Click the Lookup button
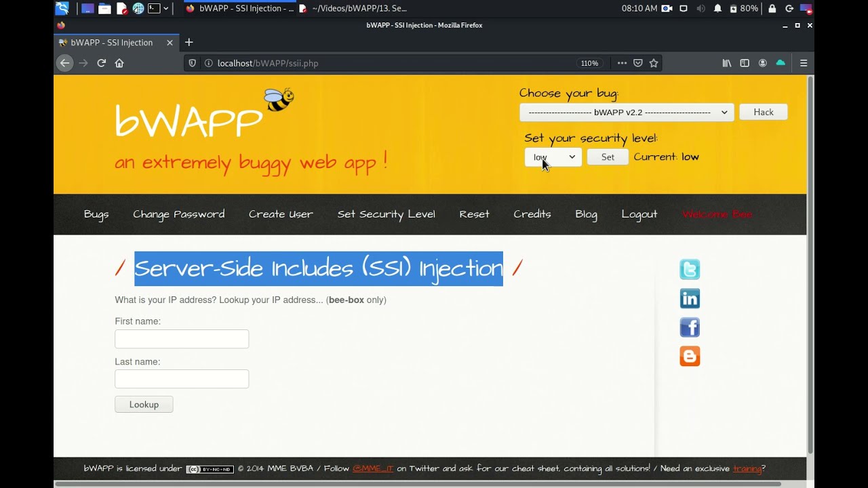Viewport: 868px width, 488px height. click(144, 405)
